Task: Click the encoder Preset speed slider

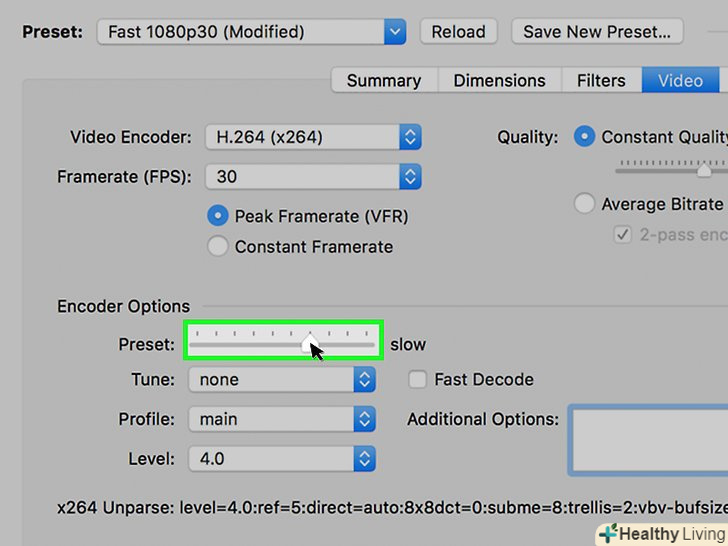Action: click(283, 344)
